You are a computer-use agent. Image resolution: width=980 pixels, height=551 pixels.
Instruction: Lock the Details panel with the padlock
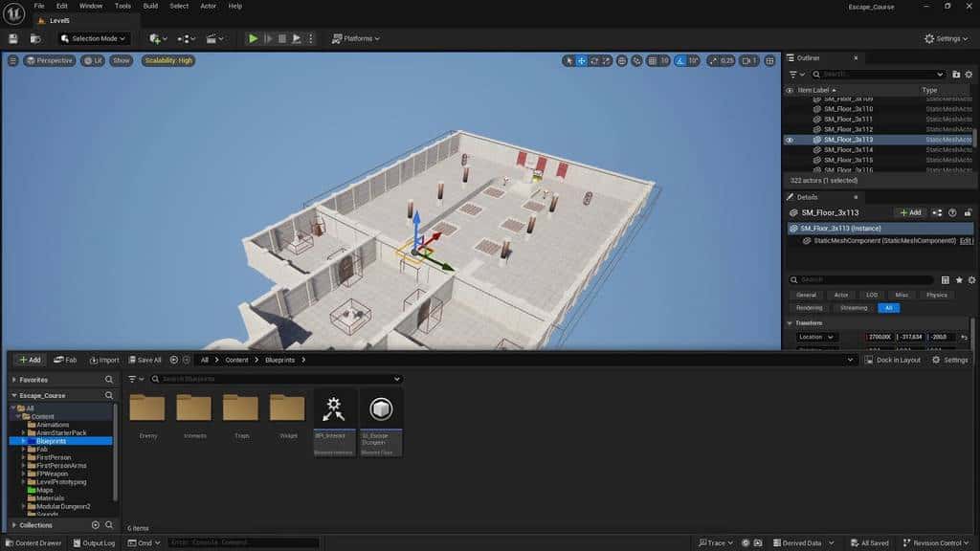point(968,213)
